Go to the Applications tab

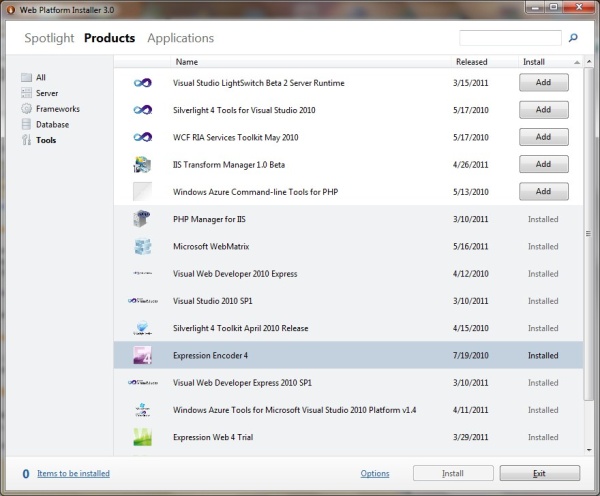click(181, 38)
